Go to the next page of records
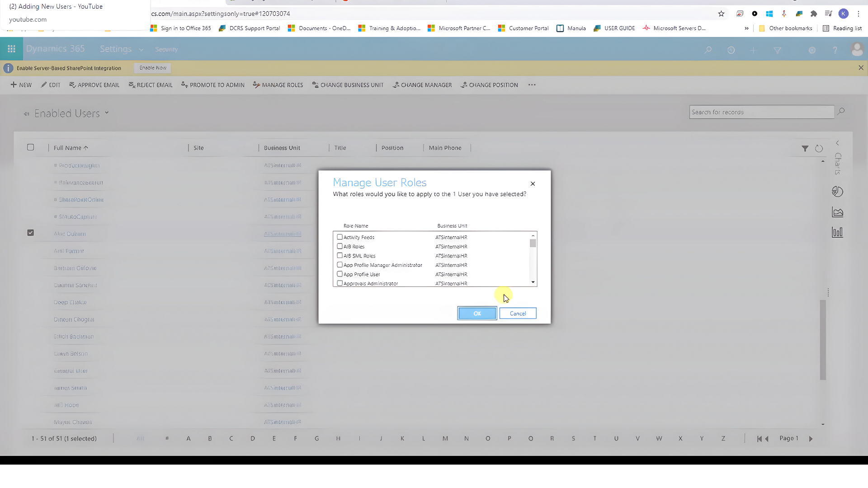The height and width of the screenshot is (488, 868). 811,439
